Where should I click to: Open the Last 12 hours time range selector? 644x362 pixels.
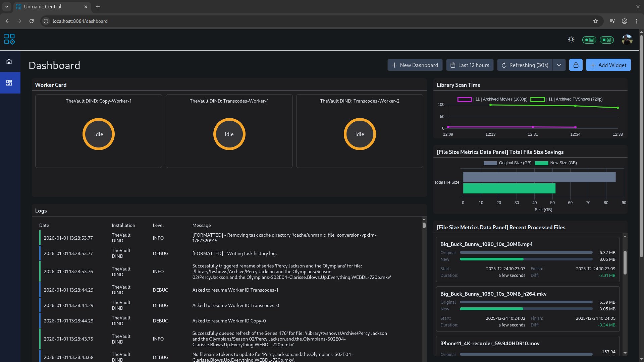(470, 65)
